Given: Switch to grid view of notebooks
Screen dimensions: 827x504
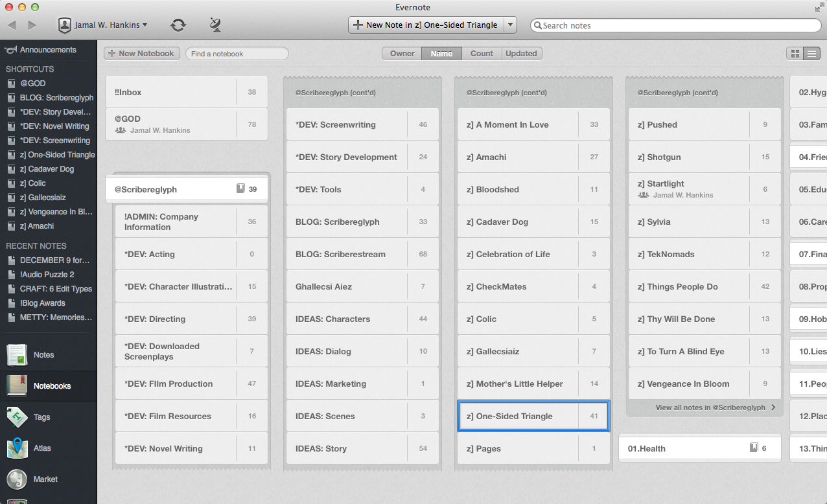Looking at the screenshot, I should [794, 54].
